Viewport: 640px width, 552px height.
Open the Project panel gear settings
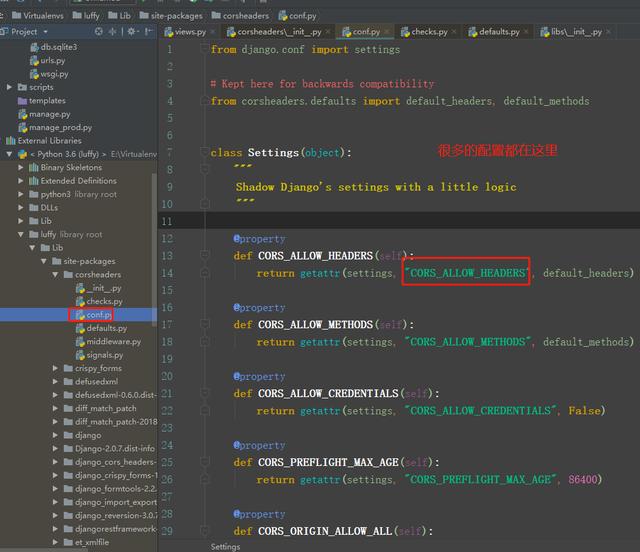click(x=131, y=31)
